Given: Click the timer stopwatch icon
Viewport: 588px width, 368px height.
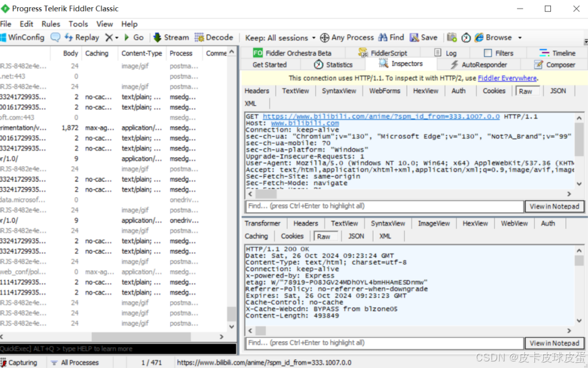Looking at the screenshot, I should (x=466, y=38).
